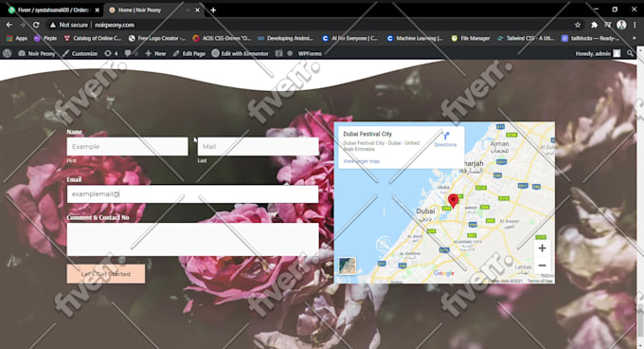Open the map Terms of Use link
644x349 pixels.
(x=540, y=281)
